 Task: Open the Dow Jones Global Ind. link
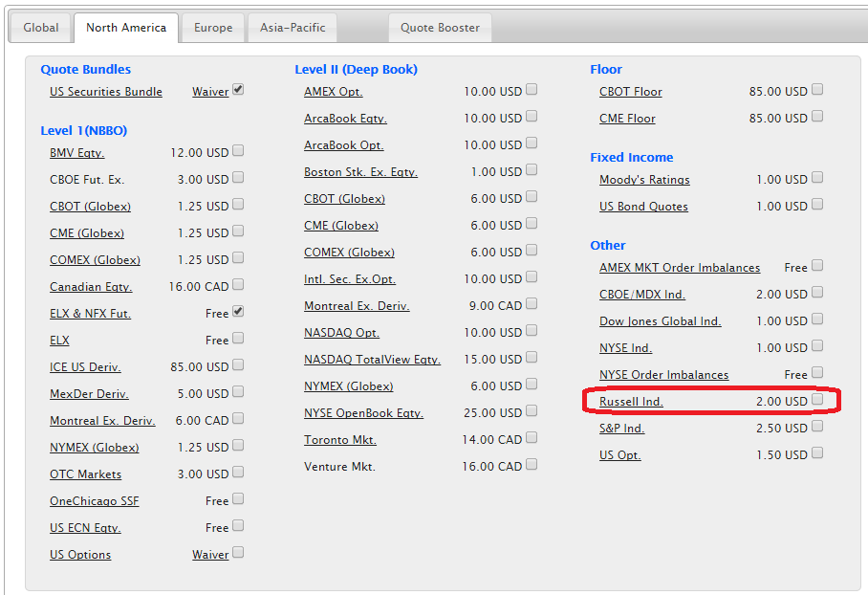660,321
